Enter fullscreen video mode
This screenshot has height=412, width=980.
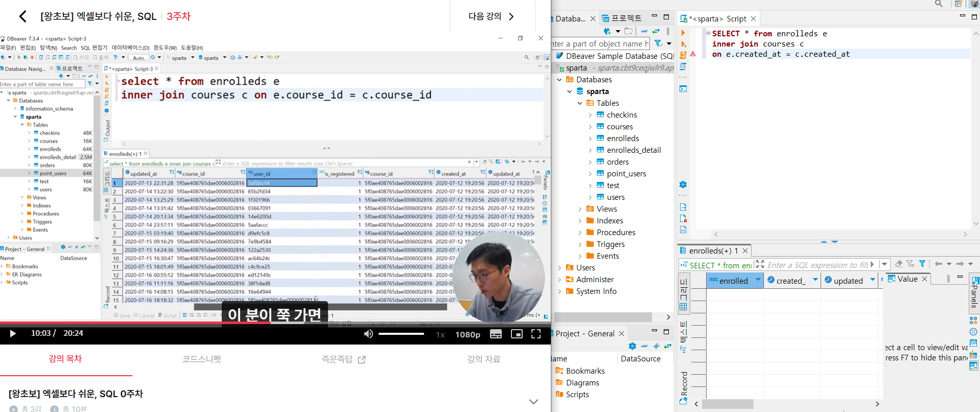536,334
